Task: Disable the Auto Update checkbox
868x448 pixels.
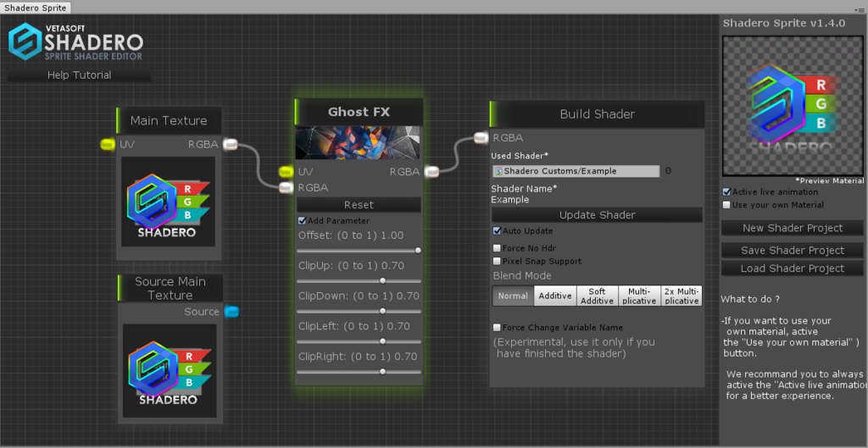Action: (497, 230)
